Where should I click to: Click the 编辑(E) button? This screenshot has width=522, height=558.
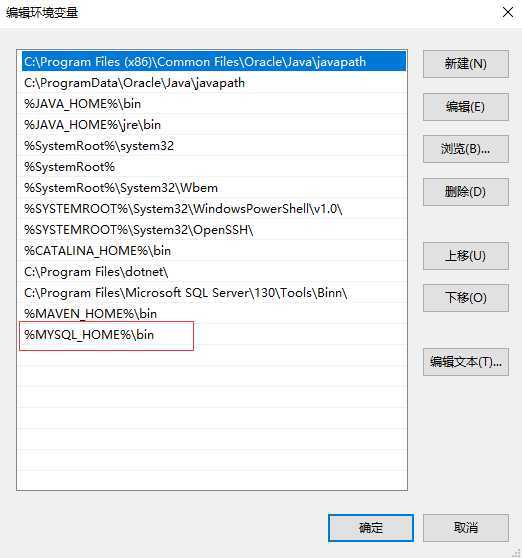[x=466, y=107]
